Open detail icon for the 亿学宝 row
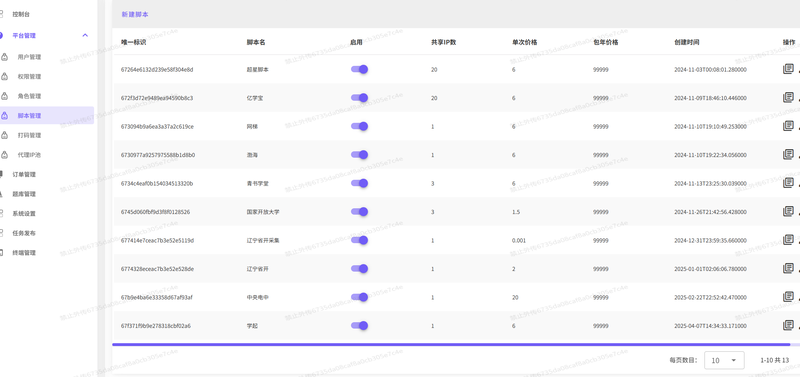Screen dimensions: 800x377 (788, 97)
